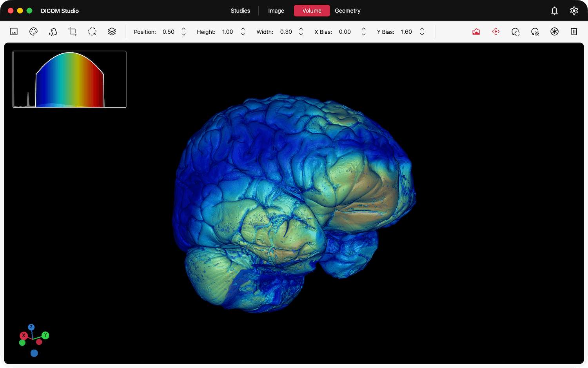Click the reset view rotation icon

point(515,32)
